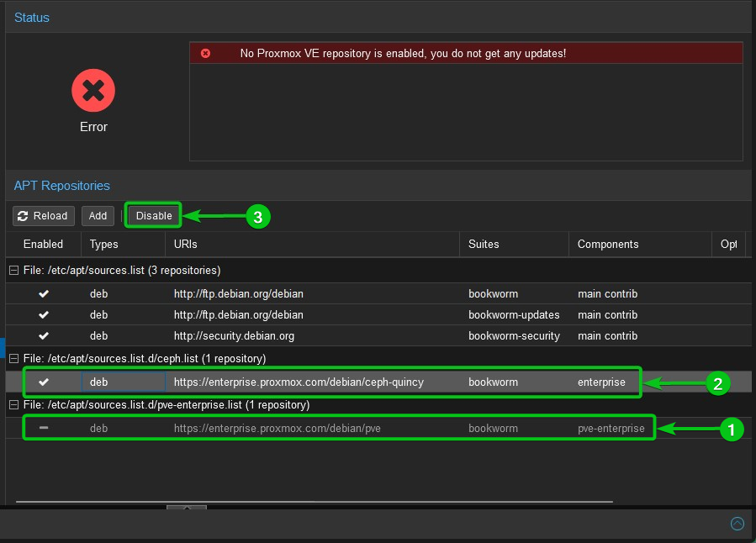The width and height of the screenshot is (756, 543).
Task: Click the Status panel title
Action: [32, 18]
